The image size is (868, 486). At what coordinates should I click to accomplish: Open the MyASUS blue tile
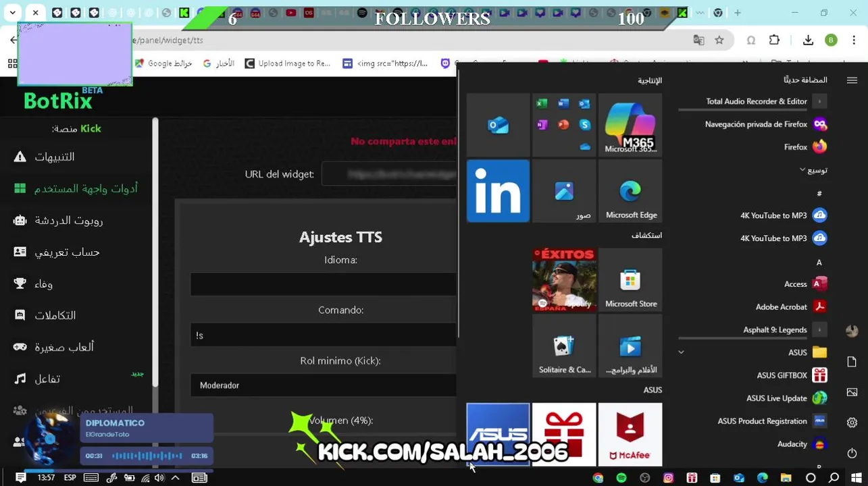(498, 434)
